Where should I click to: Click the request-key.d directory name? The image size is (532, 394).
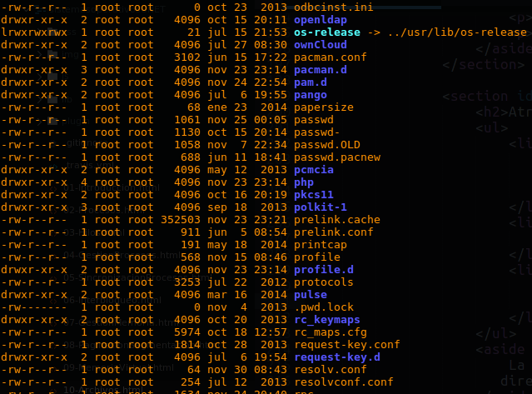click(x=337, y=357)
